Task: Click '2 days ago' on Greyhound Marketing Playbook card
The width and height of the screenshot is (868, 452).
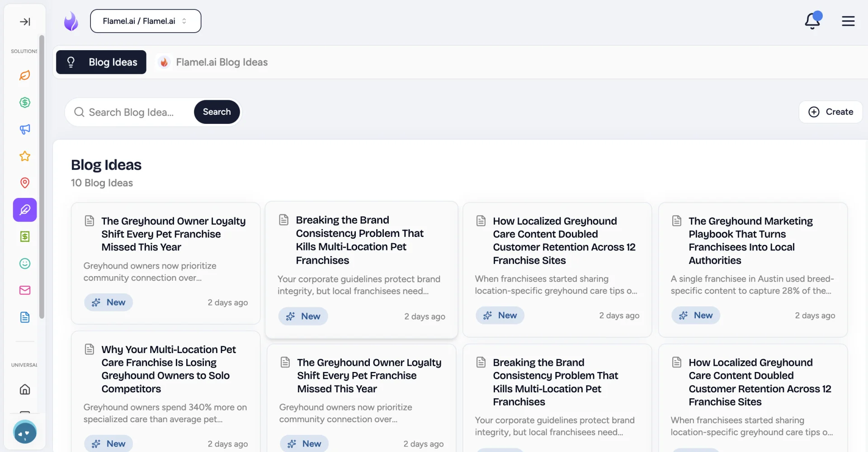Action: (x=815, y=315)
